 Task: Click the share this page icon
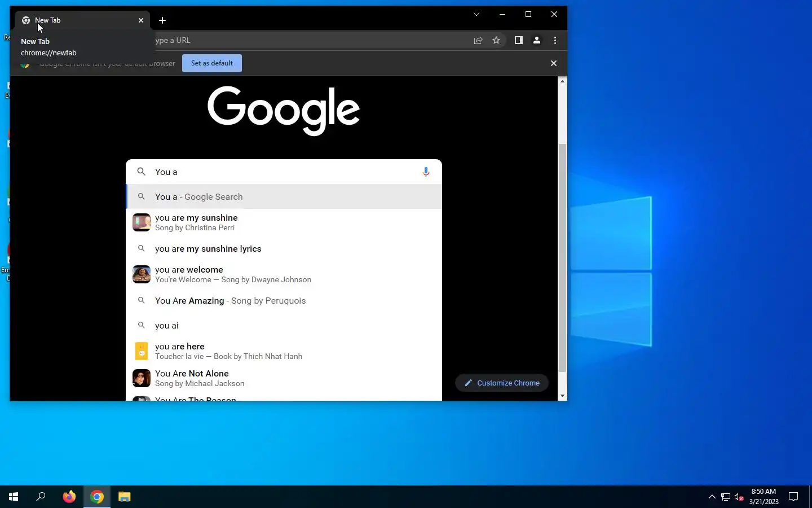point(478,40)
